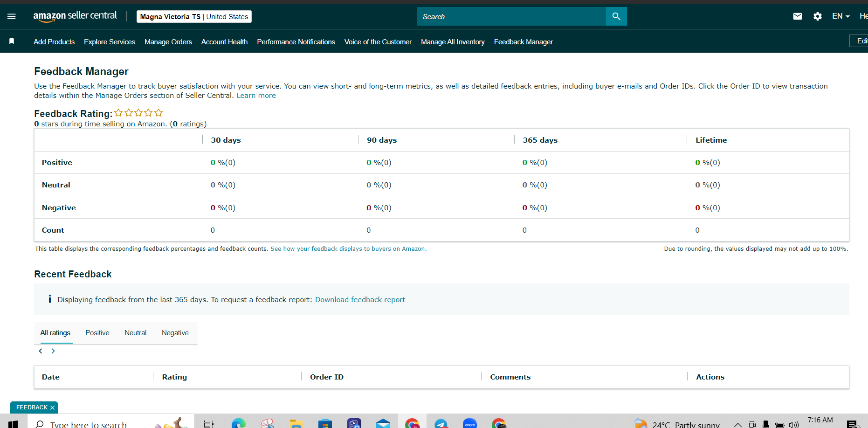The image size is (868, 428).
Task: Click the Comments column header
Action: click(x=510, y=377)
